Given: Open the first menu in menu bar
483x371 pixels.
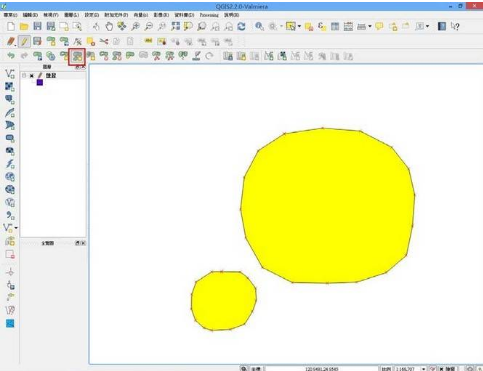Looking at the screenshot, I should click(10, 15).
